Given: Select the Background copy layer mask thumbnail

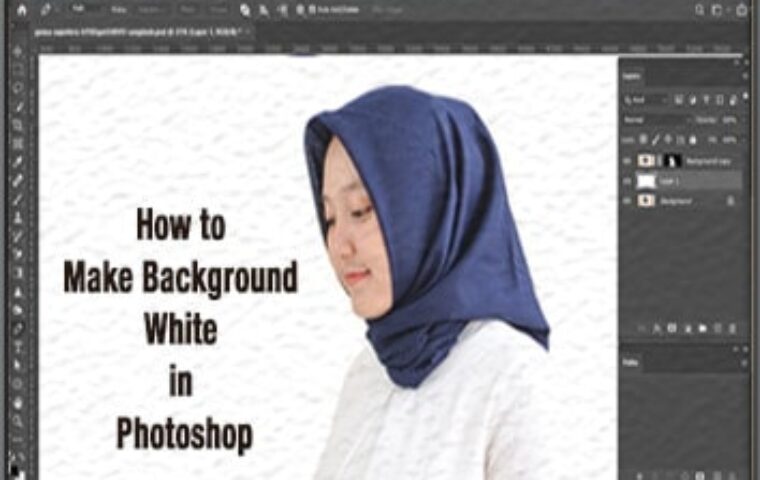Looking at the screenshot, I should click(672, 160).
